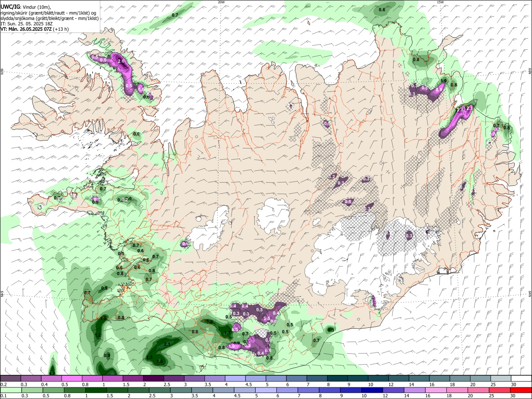Click the '2.9' precipitation value on the map
Image resolution: width=532 pixels, height=399 pixels.
128,199
